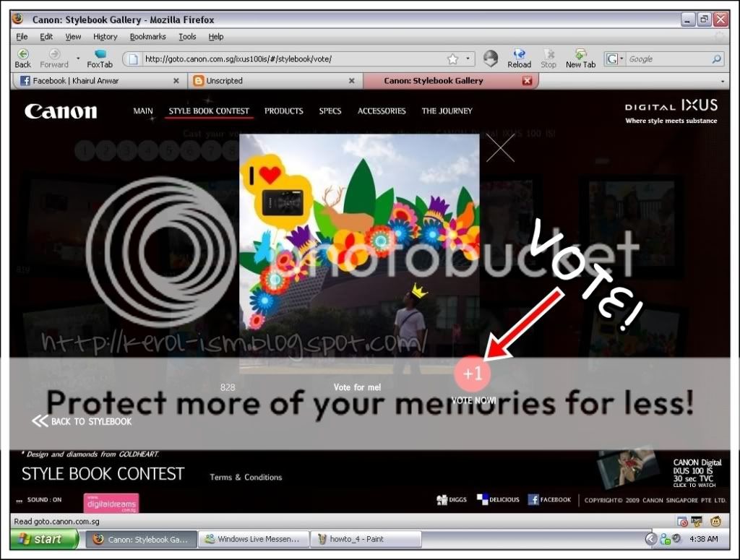The width and height of the screenshot is (740, 560).
Task: Go back with the Back arrow button
Action: pyautogui.click(x=22, y=59)
